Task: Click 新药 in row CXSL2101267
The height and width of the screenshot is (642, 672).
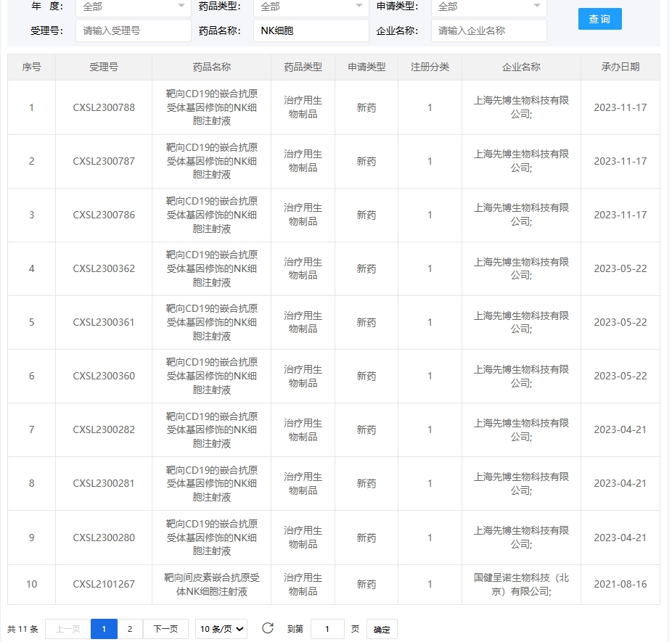Action: [366, 584]
